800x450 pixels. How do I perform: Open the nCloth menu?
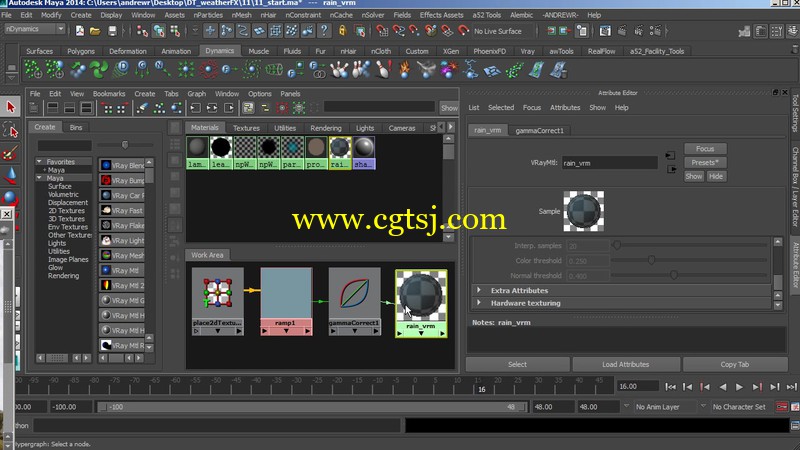click(x=381, y=51)
